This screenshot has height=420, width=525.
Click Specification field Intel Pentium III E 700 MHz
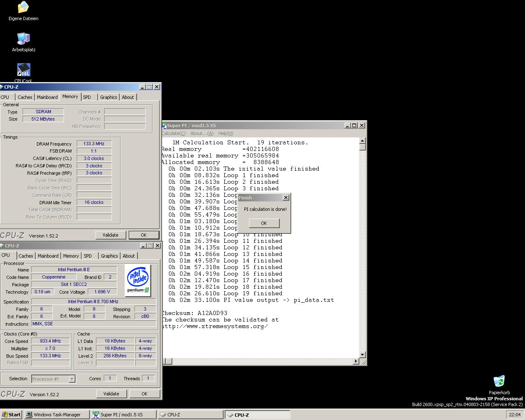(94, 301)
